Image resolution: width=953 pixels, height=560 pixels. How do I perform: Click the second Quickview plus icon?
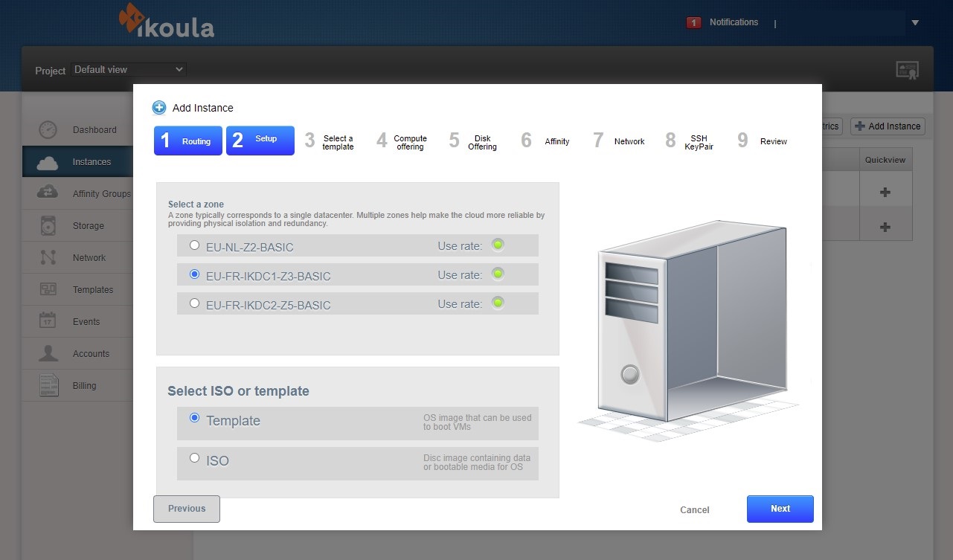[885, 227]
